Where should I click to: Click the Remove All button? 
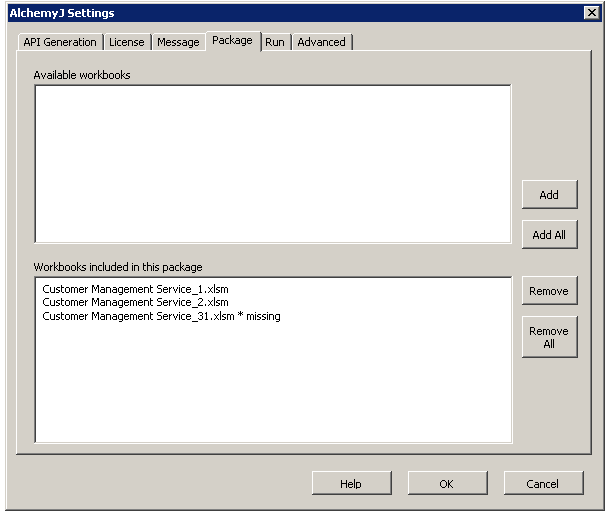[549, 337]
